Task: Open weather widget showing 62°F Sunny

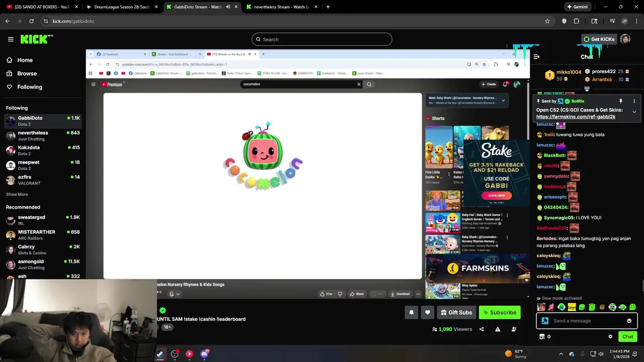Action: point(516,354)
